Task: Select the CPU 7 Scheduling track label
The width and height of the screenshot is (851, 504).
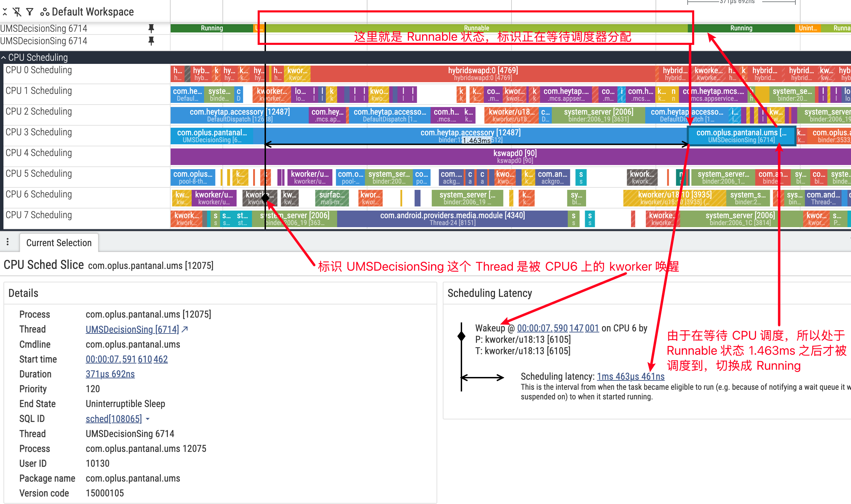Action: click(39, 215)
